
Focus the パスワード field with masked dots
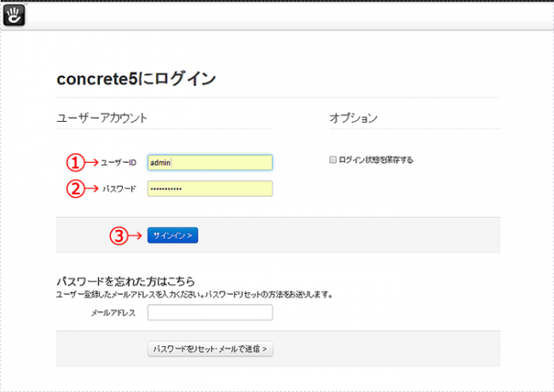point(210,188)
